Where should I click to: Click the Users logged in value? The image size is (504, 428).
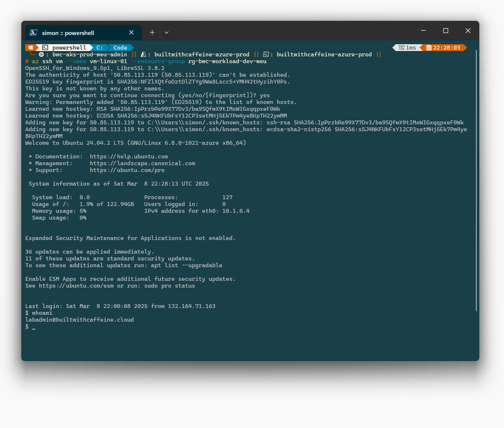point(224,204)
